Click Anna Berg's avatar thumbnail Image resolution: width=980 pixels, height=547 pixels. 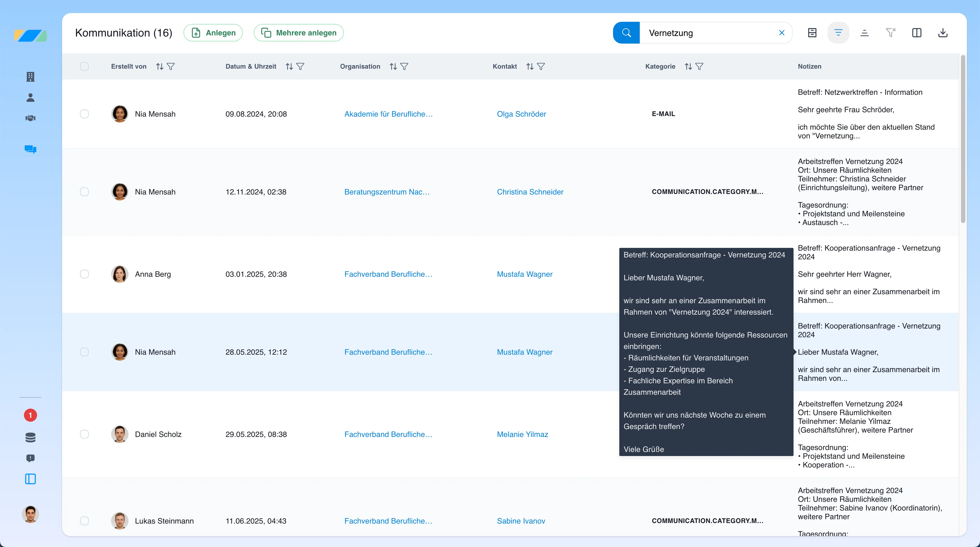tap(120, 274)
